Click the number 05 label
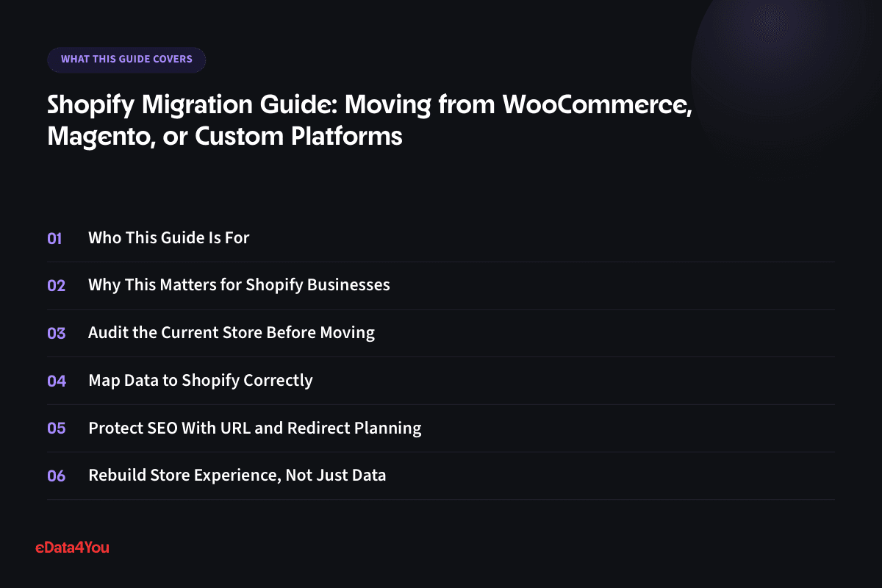The width and height of the screenshot is (882, 588). pos(57,428)
